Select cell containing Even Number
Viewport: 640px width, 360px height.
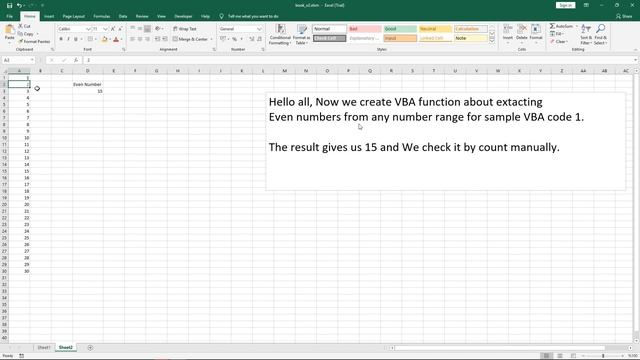pyautogui.click(x=87, y=84)
